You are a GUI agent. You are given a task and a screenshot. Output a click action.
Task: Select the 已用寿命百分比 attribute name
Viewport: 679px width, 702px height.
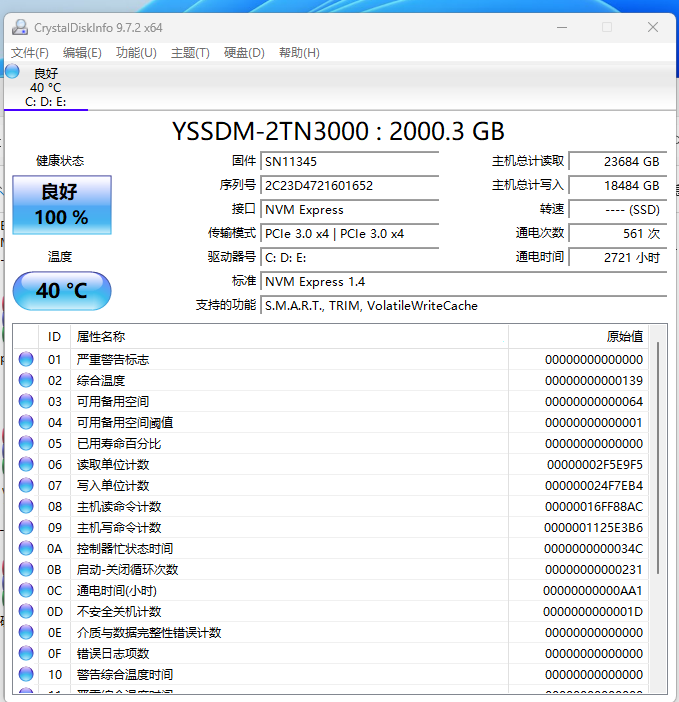119,444
